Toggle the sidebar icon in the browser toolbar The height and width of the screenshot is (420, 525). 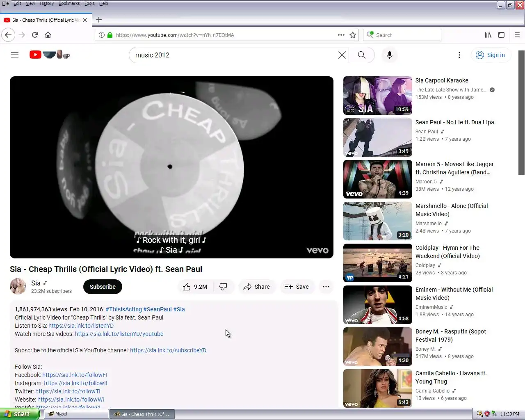[501, 35]
